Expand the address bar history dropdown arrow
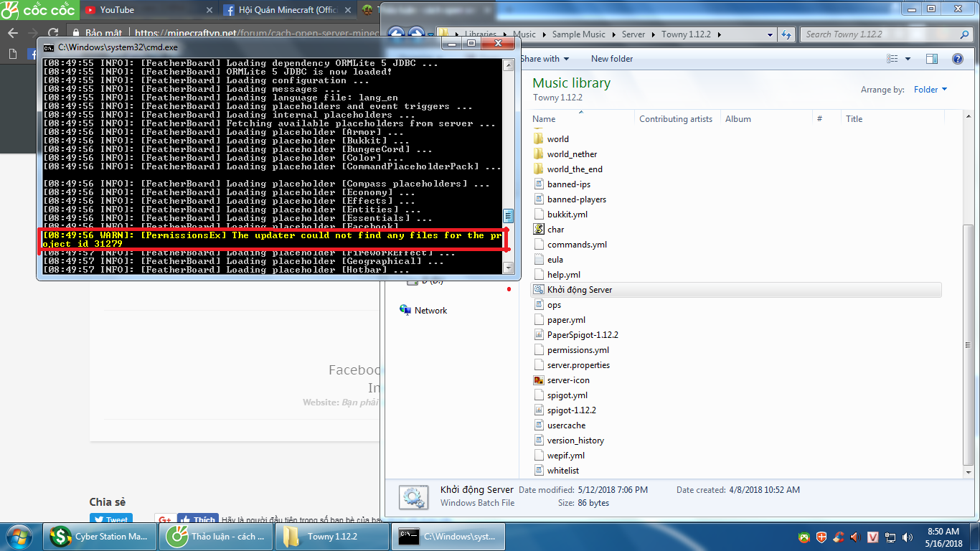 (770, 34)
